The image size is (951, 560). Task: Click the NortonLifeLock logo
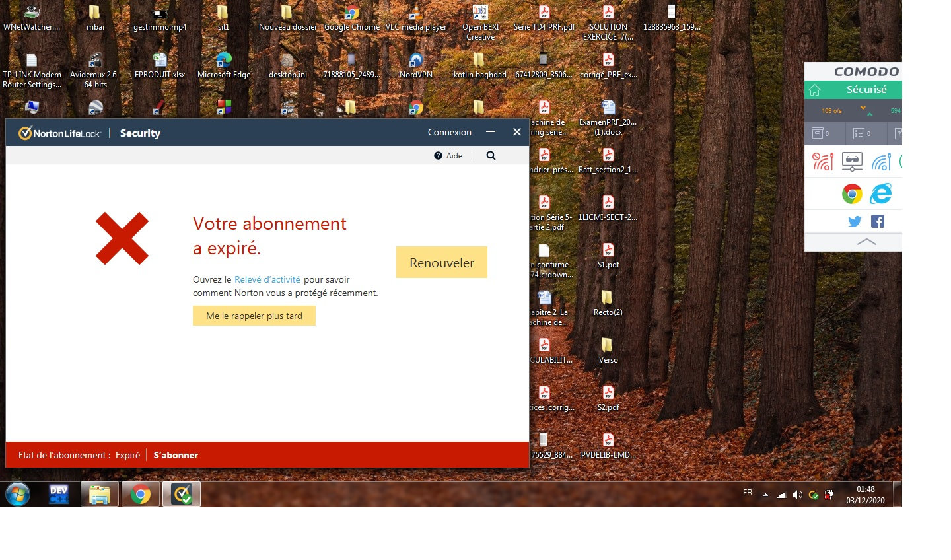coord(59,133)
